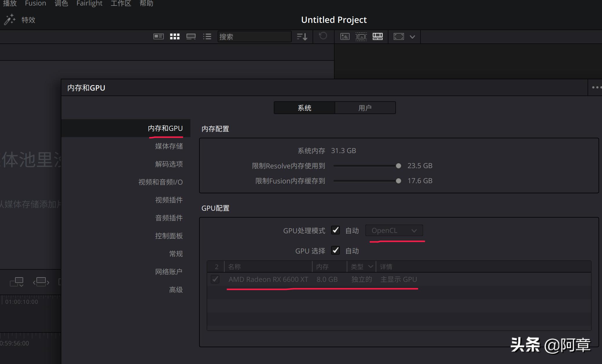Uncheck 自动 for GPU处理模式
Image resolution: width=602 pixels, height=364 pixels.
(x=336, y=230)
